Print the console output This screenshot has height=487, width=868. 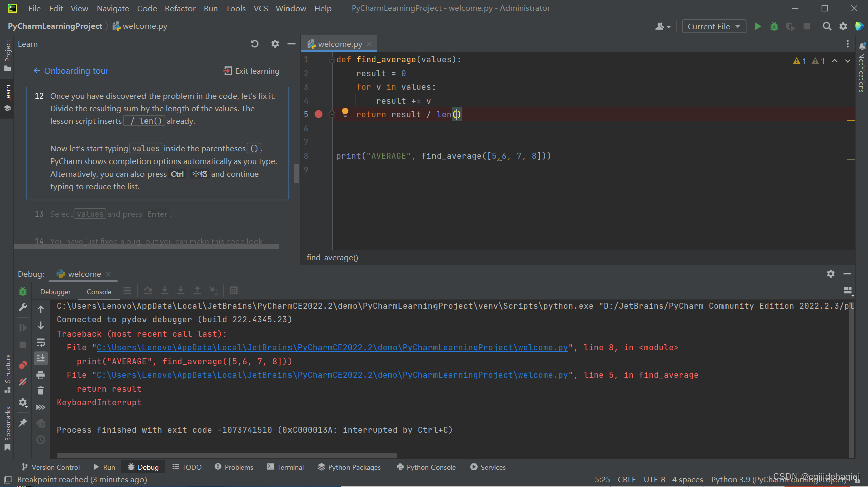tap(41, 375)
